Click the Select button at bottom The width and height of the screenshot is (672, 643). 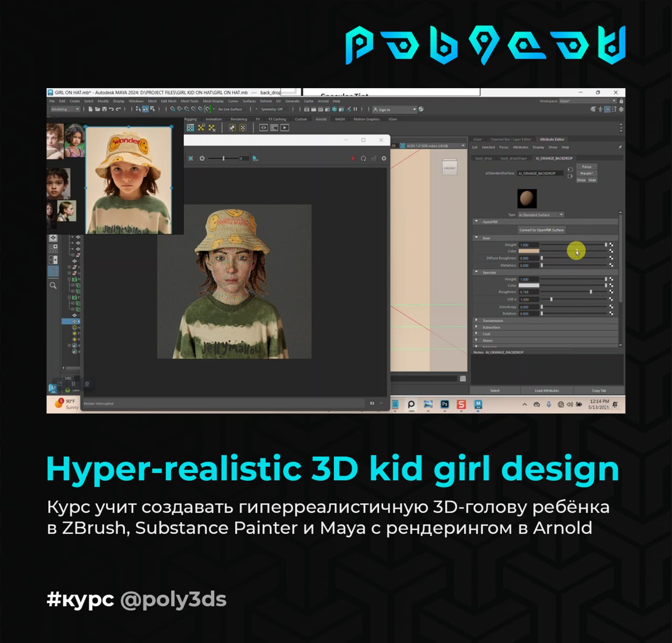click(x=495, y=391)
